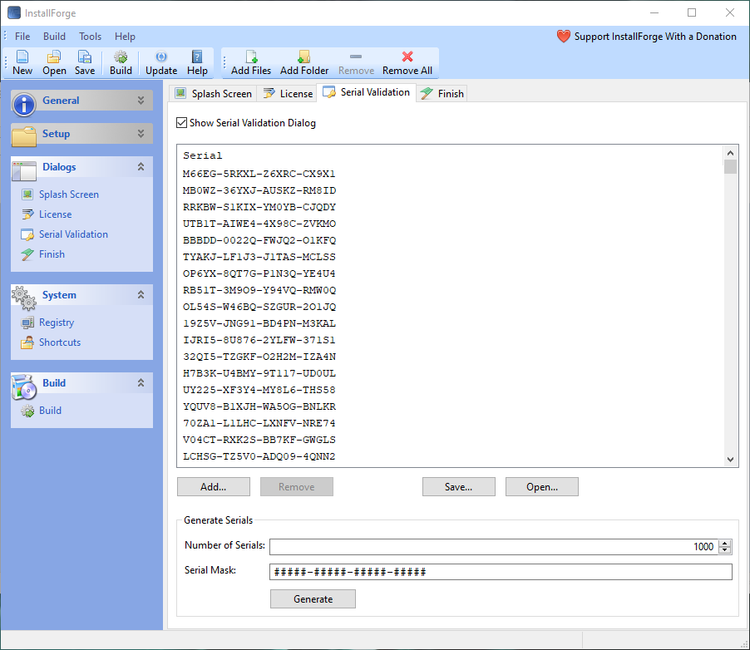Open the File menu
Viewport: 750px width, 650px height.
click(22, 36)
